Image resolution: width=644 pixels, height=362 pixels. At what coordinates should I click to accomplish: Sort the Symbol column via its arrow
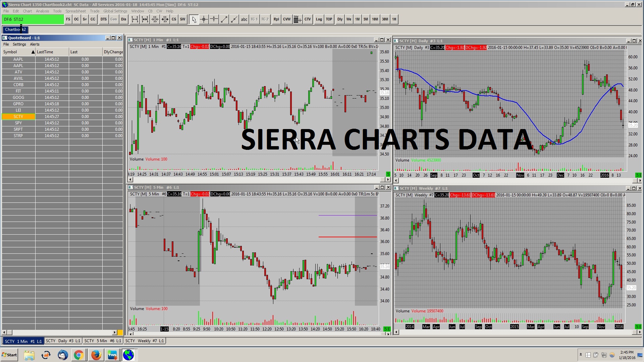pos(33,52)
